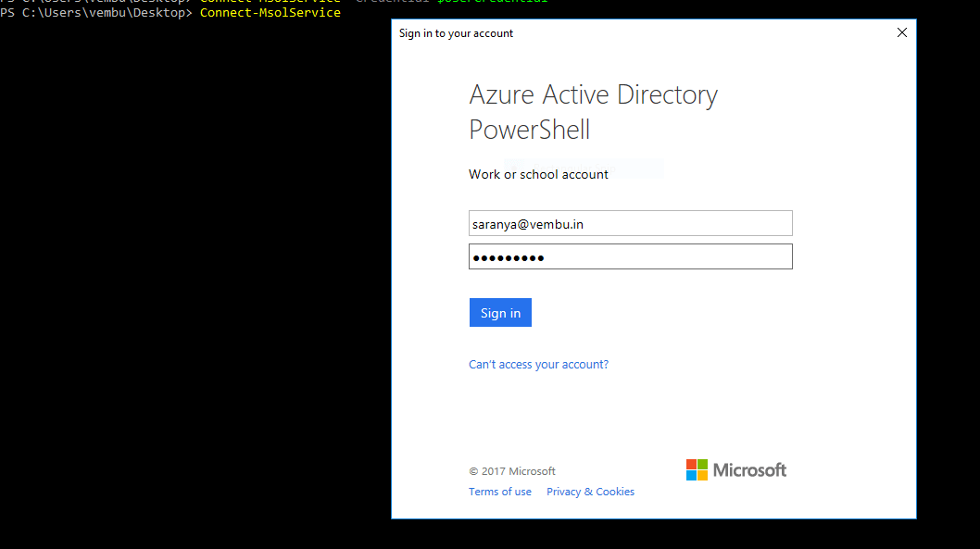This screenshot has width=980, height=549.
Task: Click the Microsoft logo
Action: click(736, 469)
